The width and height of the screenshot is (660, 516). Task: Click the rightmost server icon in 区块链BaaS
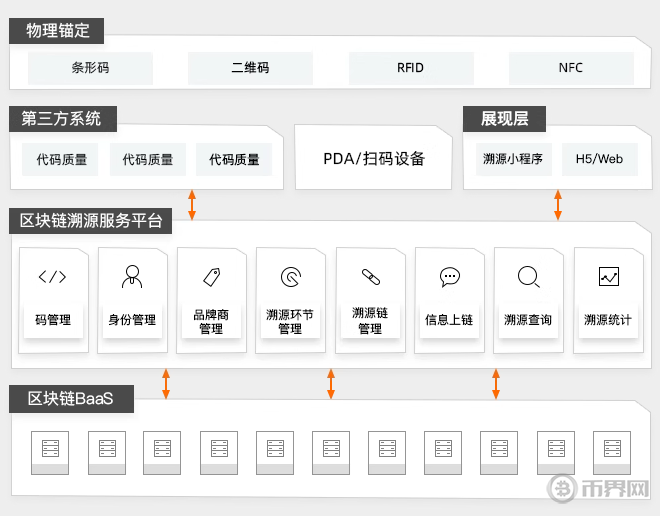(x=609, y=451)
